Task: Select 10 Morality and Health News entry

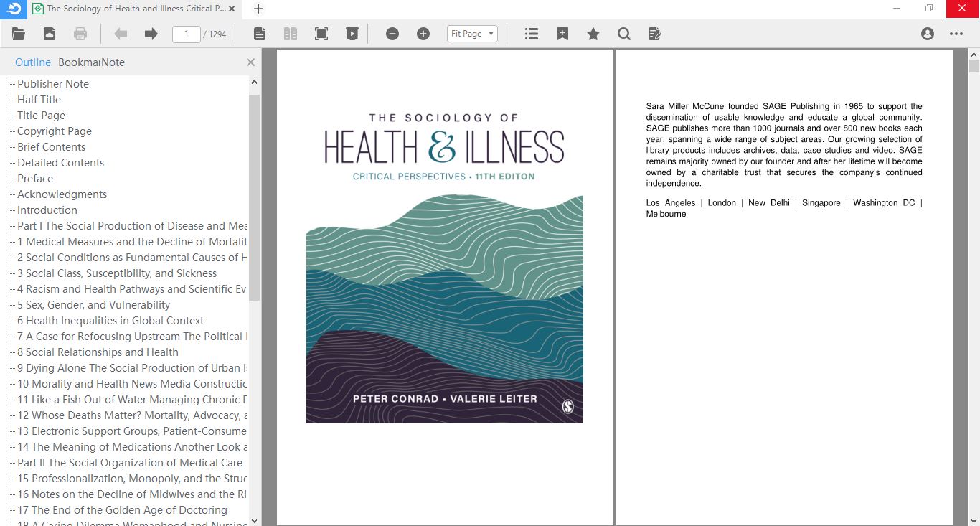Action: tap(132, 384)
